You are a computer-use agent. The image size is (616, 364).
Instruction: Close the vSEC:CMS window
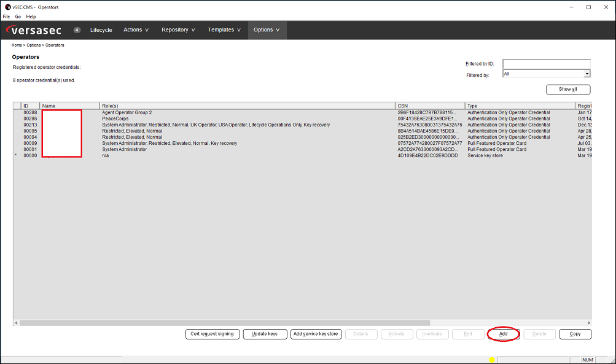[606, 7]
